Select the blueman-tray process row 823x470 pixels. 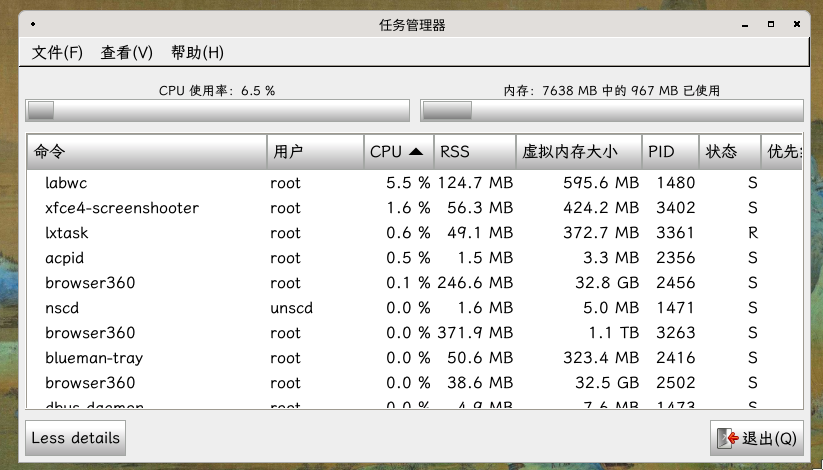(414, 358)
